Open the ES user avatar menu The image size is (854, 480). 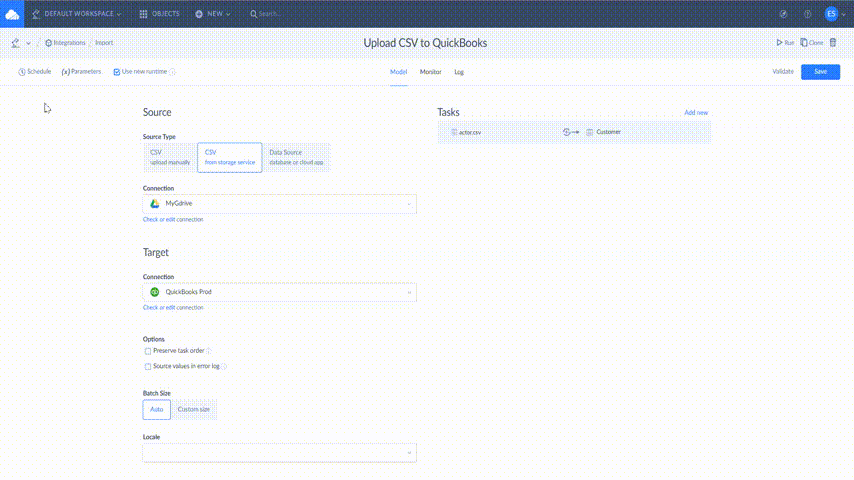click(831, 14)
